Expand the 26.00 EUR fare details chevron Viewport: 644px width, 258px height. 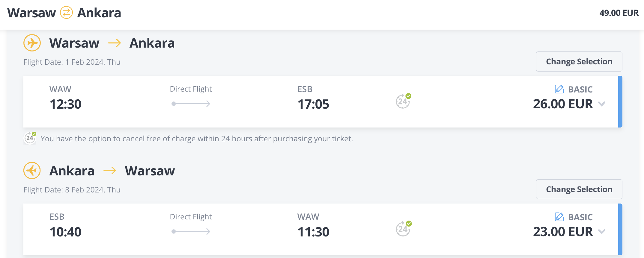coord(602,104)
